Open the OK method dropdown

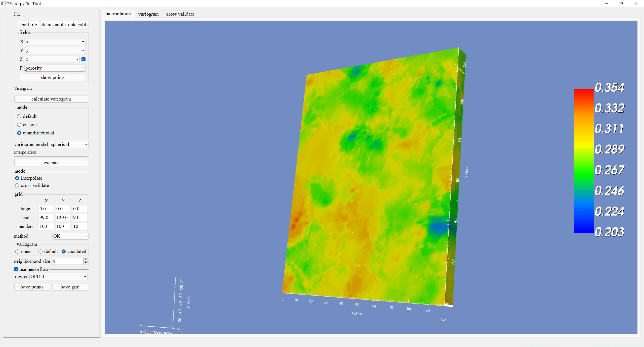tap(70, 236)
